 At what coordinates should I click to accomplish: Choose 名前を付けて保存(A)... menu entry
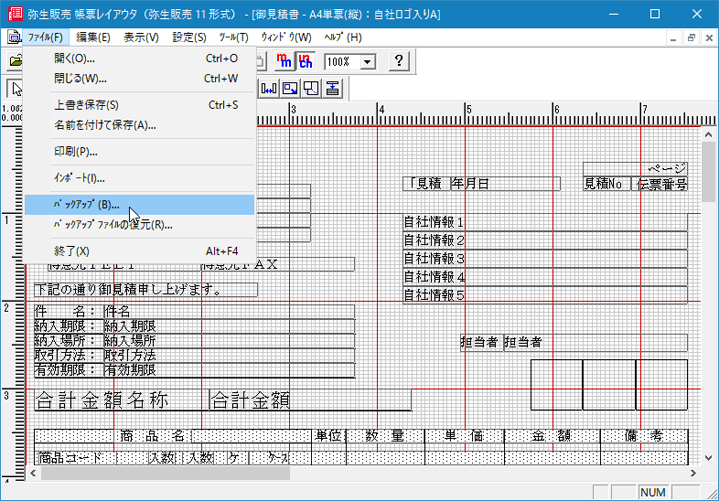(139, 125)
